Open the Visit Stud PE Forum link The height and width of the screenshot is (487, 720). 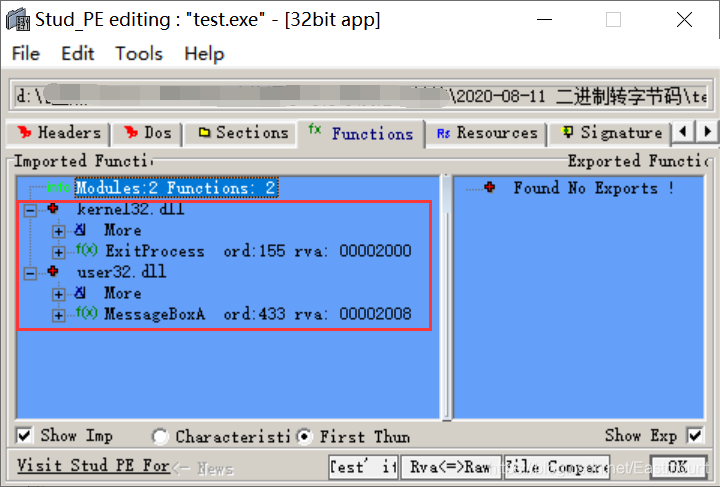93,465
